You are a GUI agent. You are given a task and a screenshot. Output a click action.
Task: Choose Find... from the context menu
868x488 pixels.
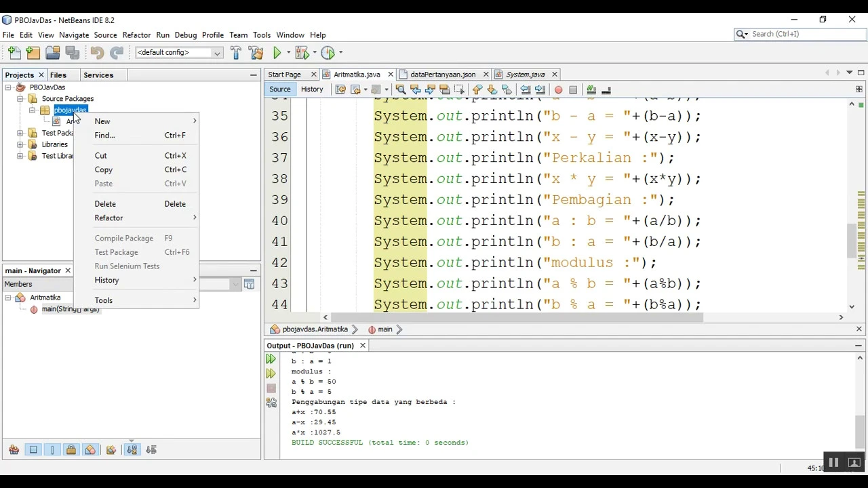point(136,136)
